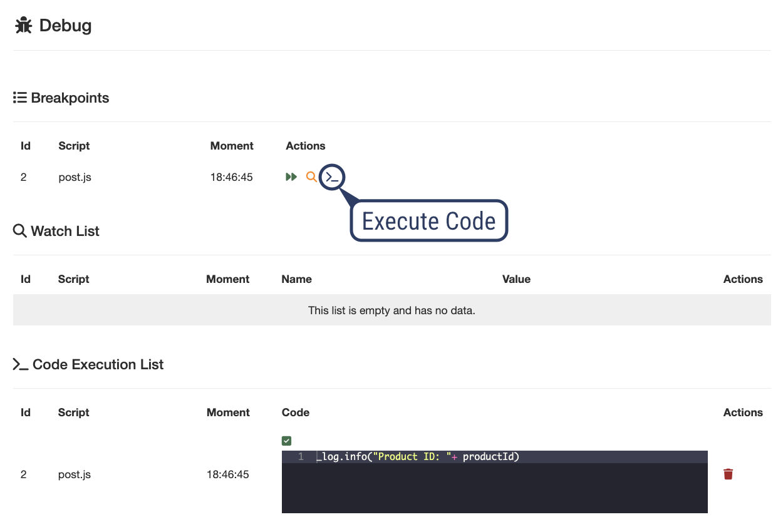
Task: Click Actions column header in Watch List
Action: [x=743, y=279]
